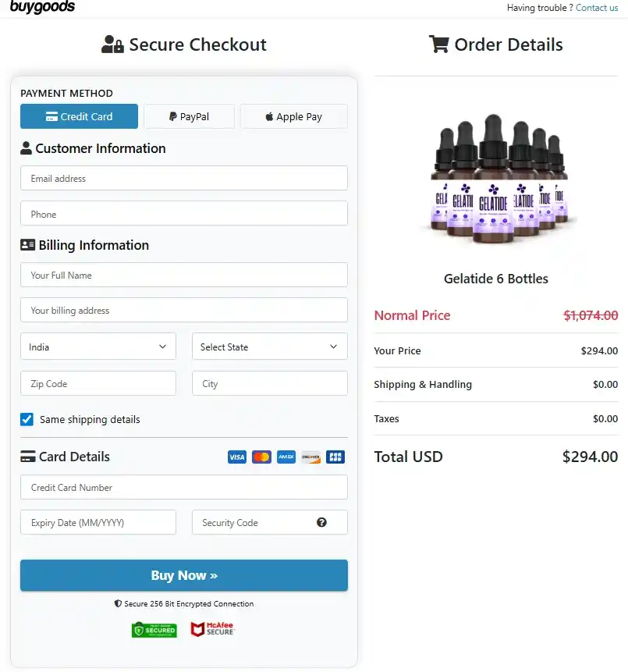Select the Mastercard icon
628x672 pixels.
click(x=261, y=457)
